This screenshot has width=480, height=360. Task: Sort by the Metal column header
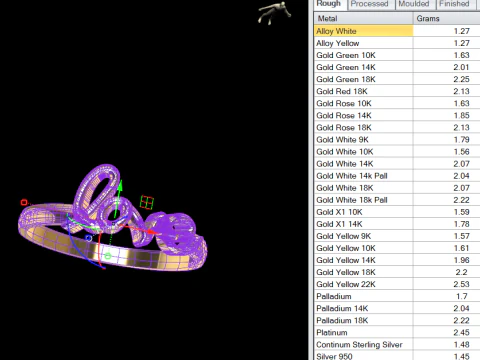pos(363,18)
